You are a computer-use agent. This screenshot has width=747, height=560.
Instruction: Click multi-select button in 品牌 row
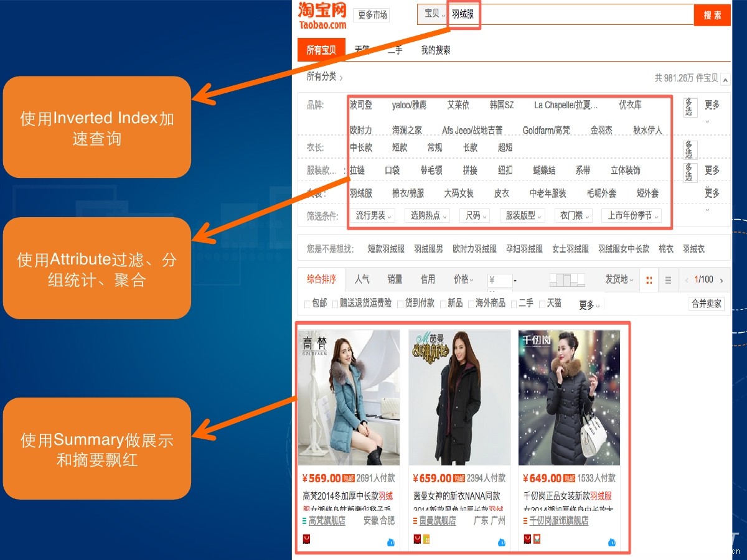coord(689,107)
